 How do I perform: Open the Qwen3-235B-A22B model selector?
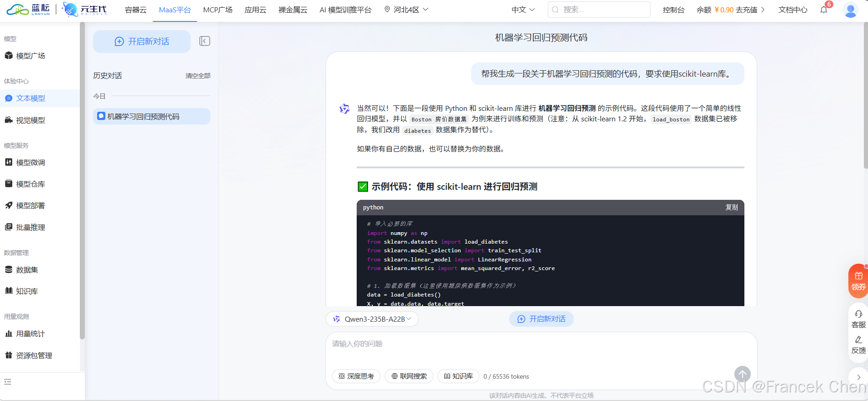click(x=372, y=319)
